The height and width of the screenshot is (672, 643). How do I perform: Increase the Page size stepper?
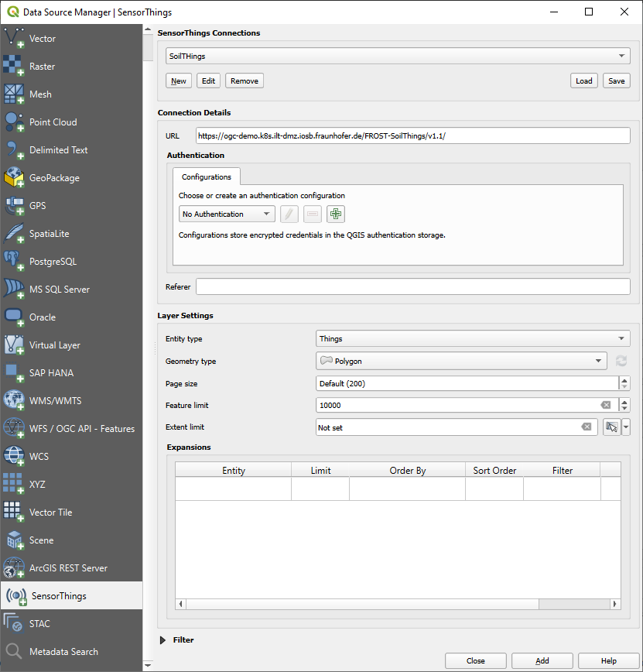(624, 380)
